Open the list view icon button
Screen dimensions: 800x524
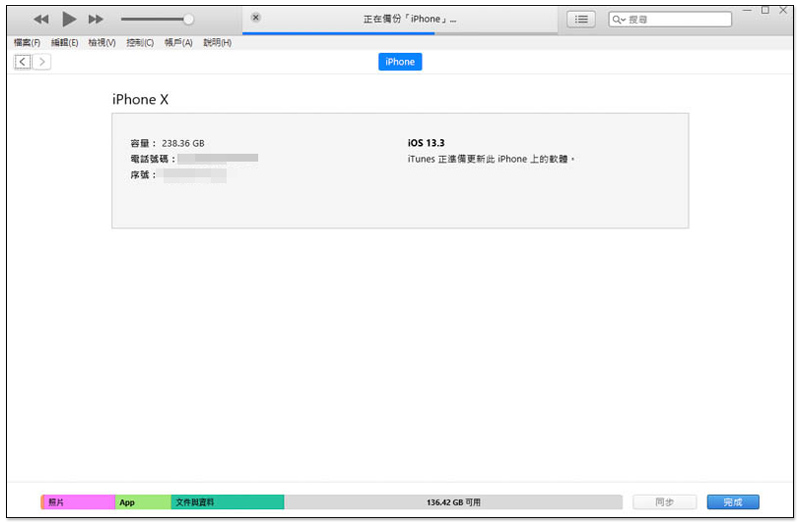581,19
